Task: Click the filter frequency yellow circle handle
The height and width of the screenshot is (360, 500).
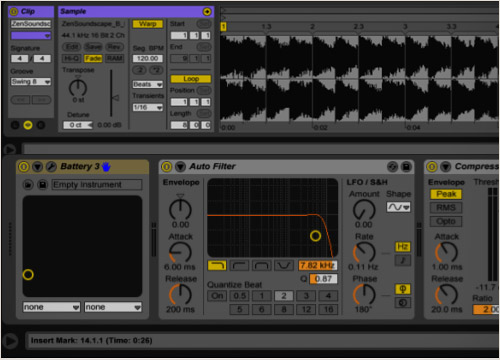Action: [315, 236]
